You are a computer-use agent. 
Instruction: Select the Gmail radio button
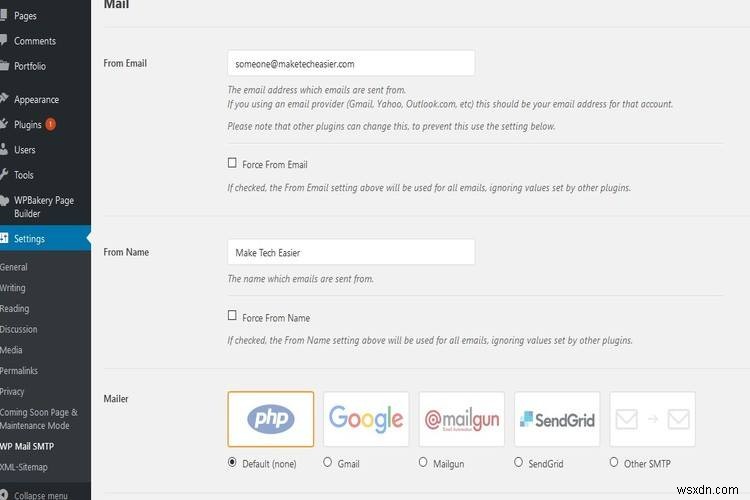click(328, 463)
